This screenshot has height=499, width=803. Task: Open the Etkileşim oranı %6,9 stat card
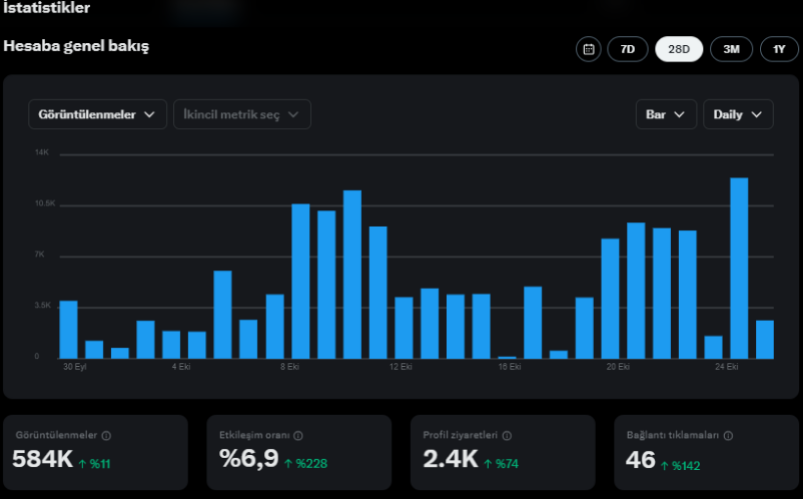tap(299, 452)
